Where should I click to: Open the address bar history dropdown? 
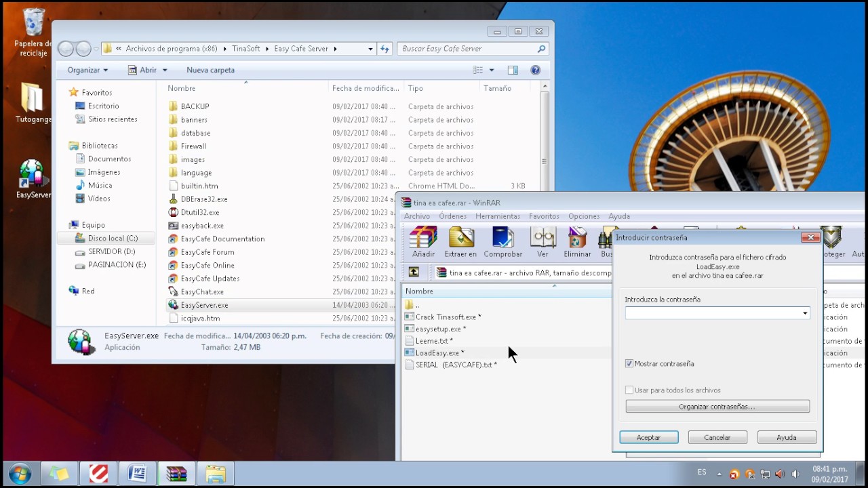pos(370,49)
